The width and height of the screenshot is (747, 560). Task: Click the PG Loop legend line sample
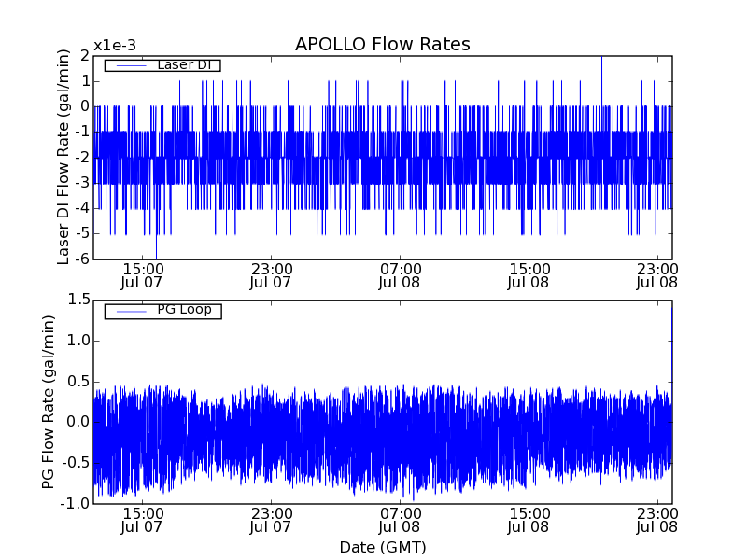[131, 312]
